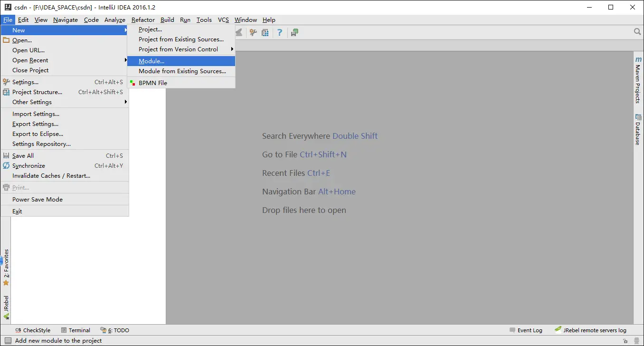Open the Project Structure toolbar icon

(265, 32)
